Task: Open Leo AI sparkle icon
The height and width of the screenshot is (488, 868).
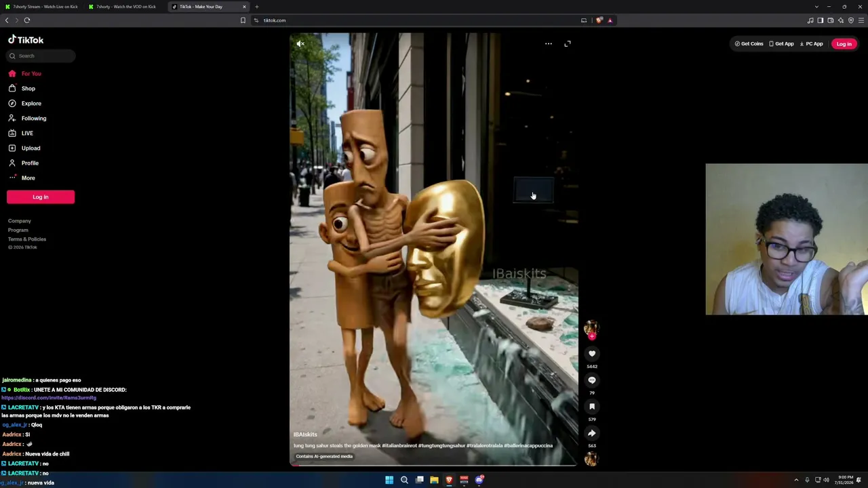Action: pyautogui.click(x=841, y=20)
